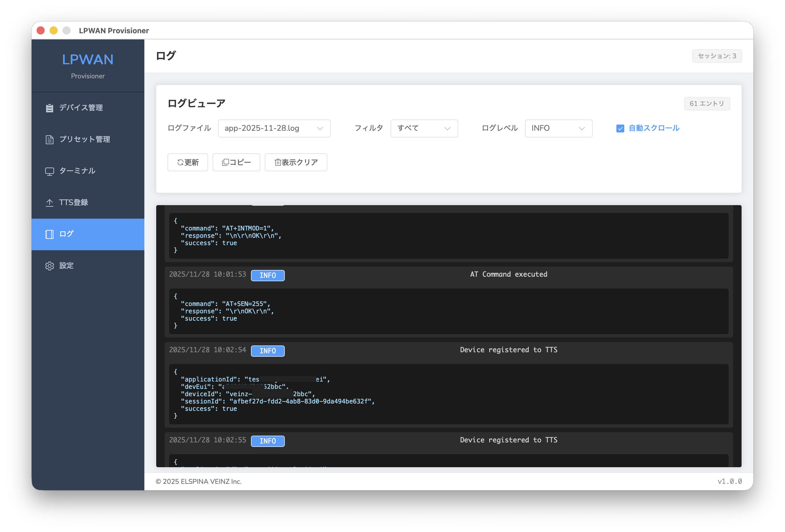Screen dimensions: 785x532
Task: Click the LPWAN logo title in sidebar
Action: click(x=88, y=60)
